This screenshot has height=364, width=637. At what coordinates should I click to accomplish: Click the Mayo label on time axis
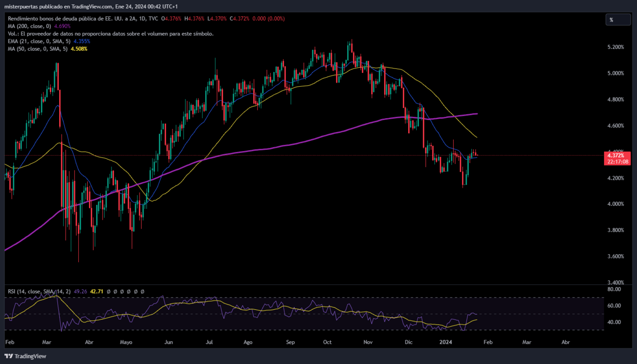[x=126, y=342]
